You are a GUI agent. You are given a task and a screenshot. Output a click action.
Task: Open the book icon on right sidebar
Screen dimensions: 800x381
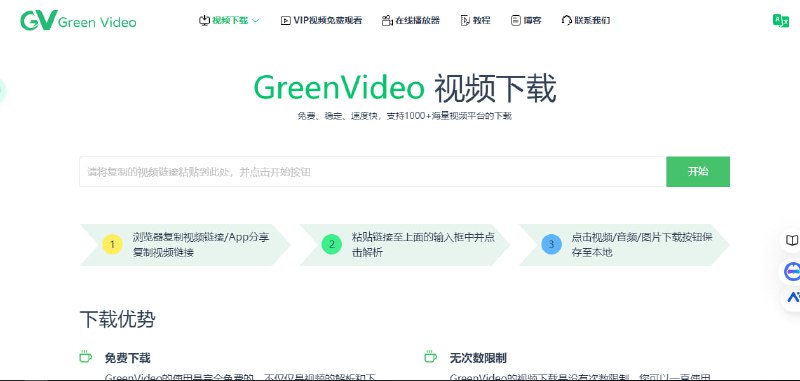(x=791, y=240)
